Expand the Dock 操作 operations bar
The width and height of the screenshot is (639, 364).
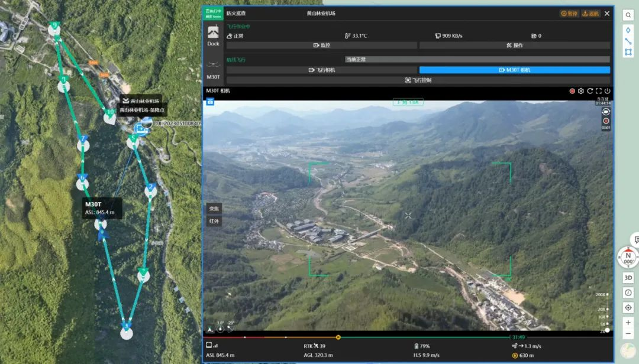pyautogui.click(x=514, y=45)
